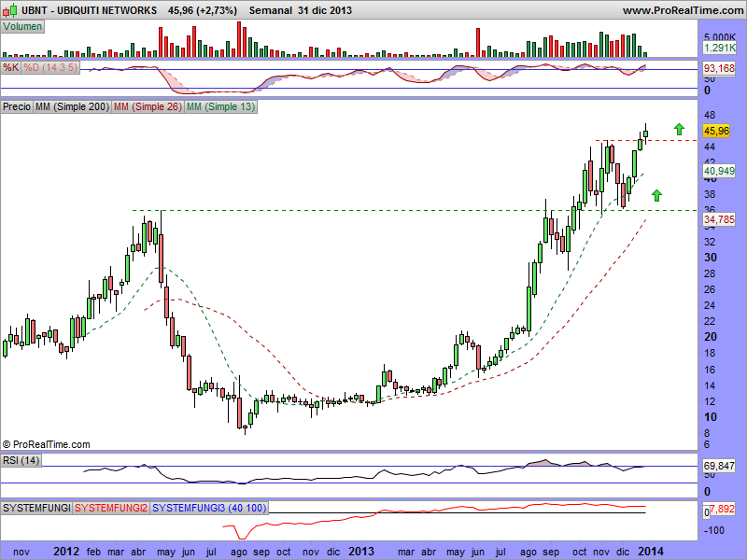Click the red SYSTEMFUNGI2 label
This screenshot has width=747, height=560.
[111, 508]
